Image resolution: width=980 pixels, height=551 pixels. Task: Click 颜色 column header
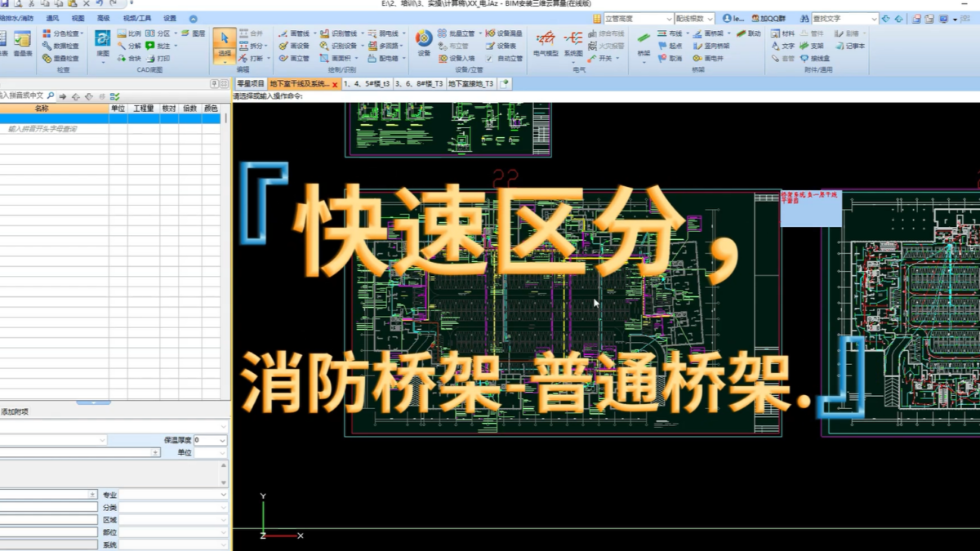click(x=211, y=108)
